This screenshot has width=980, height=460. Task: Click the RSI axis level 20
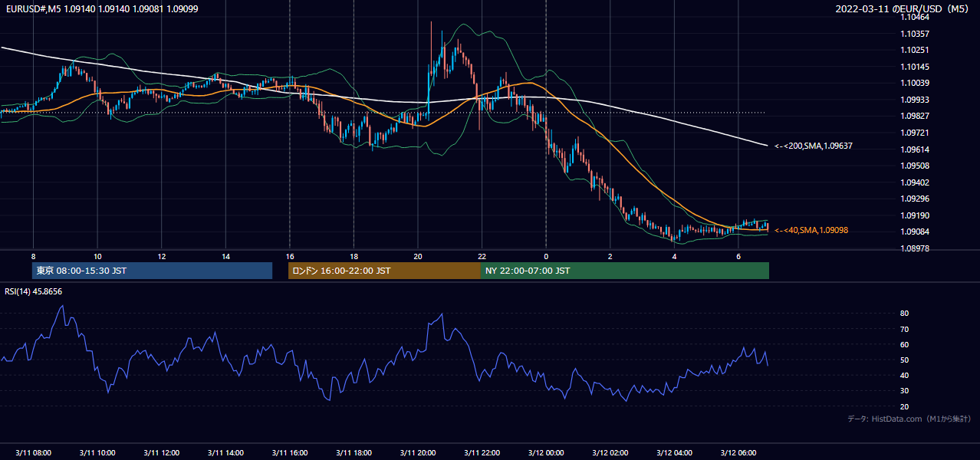[905, 406]
